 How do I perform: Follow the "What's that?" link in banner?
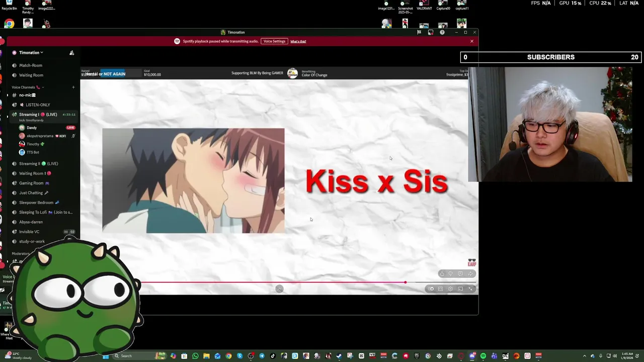[x=298, y=41]
